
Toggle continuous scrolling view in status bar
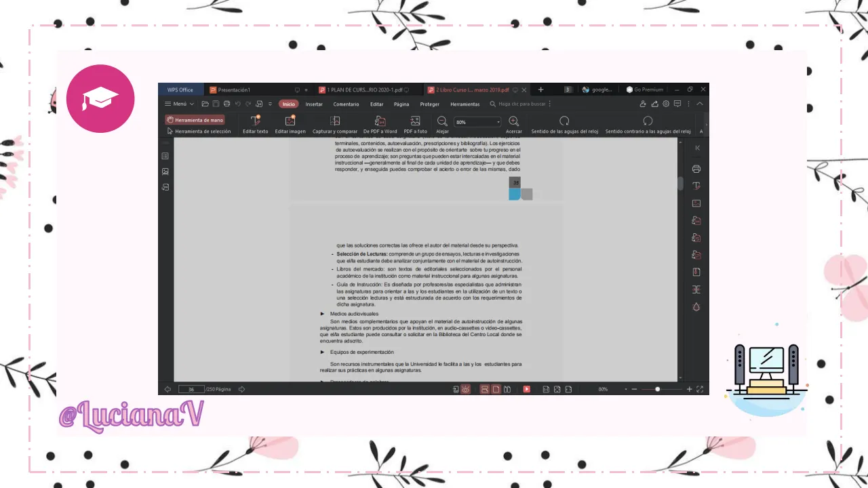tap(485, 389)
